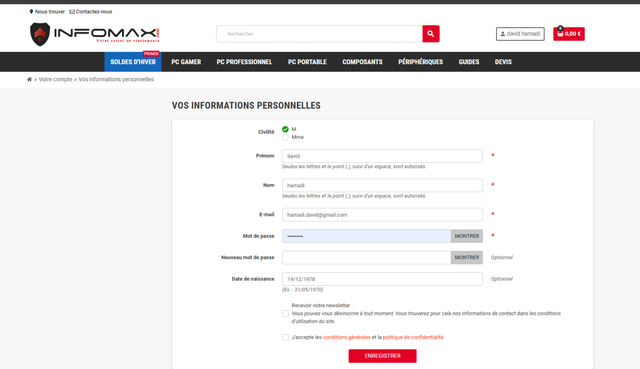
Task: Click the Enregistrer button
Action: [382, 356]
